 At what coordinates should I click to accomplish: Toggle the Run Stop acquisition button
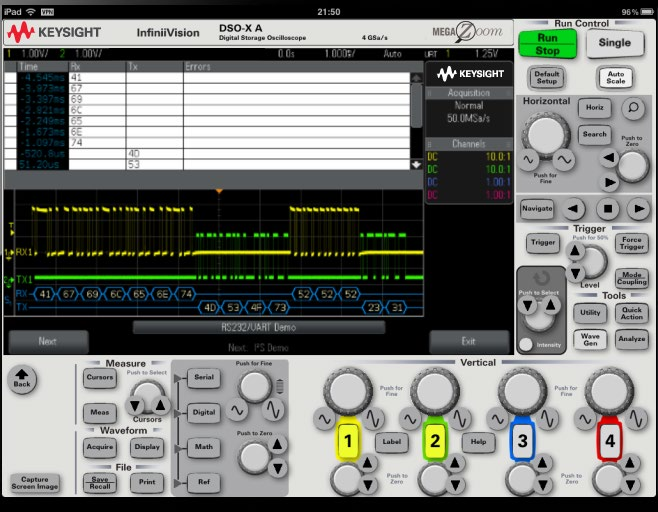click(x=548, y=43)
